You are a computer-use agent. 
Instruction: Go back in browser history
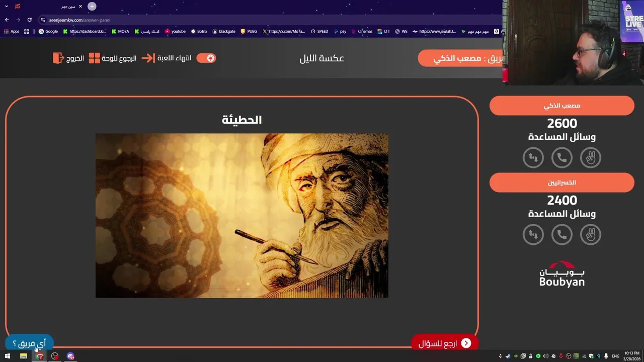pyautogui.click(x=7, y=20)
